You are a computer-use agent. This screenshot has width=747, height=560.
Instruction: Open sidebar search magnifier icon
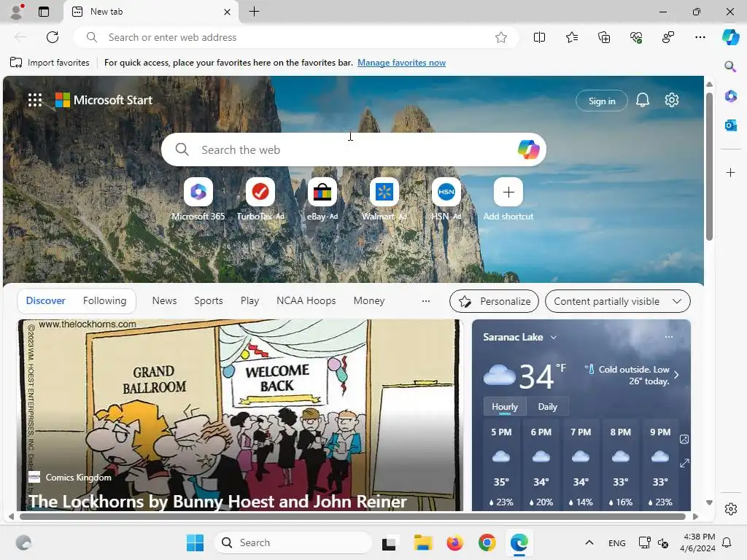coord(730,66)
